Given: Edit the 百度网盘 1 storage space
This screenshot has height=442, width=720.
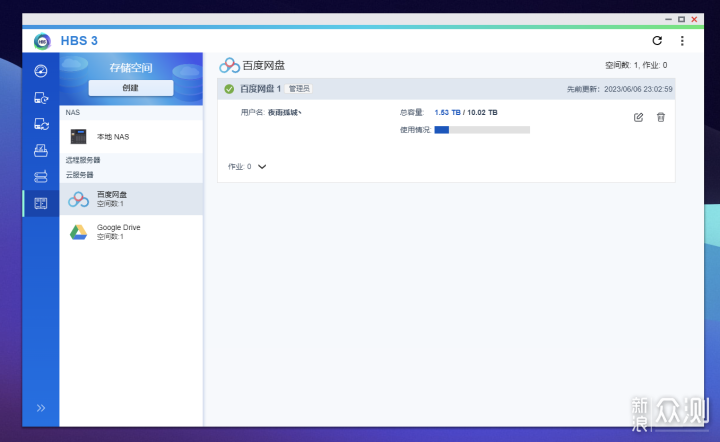Looking at the screenshot, I should [638, 117].
